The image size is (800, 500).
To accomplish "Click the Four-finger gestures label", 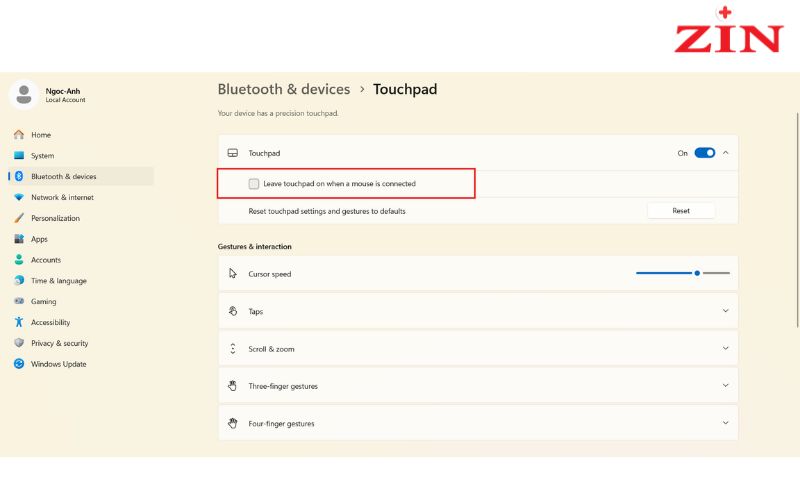I will click(x=281, y=423).
